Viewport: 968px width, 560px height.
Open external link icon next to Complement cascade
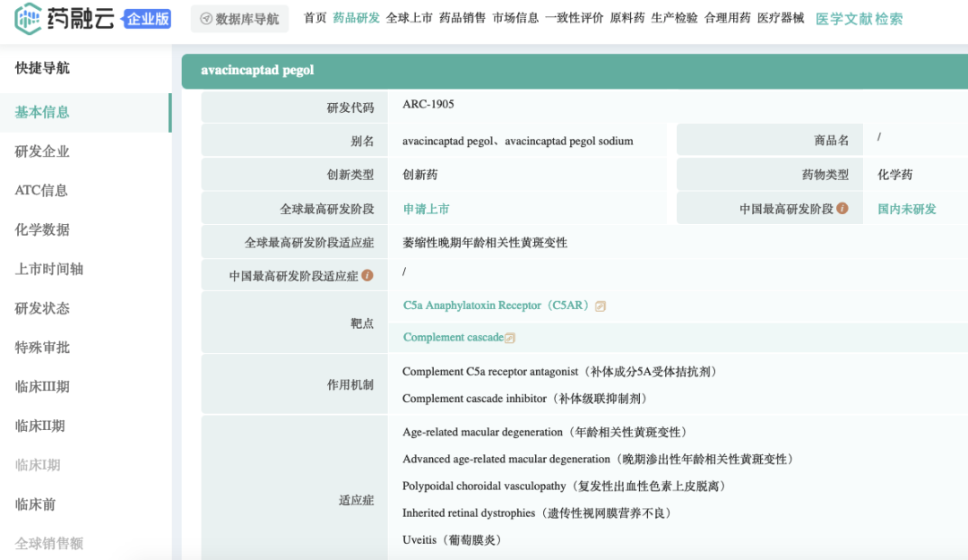[510, 338]
